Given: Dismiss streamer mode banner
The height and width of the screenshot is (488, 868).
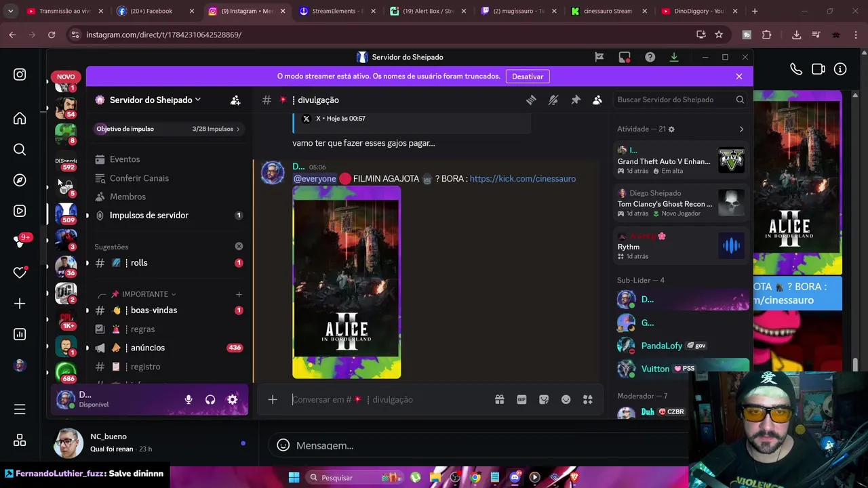Looking at the screenshot, I should tap(739, 77).
